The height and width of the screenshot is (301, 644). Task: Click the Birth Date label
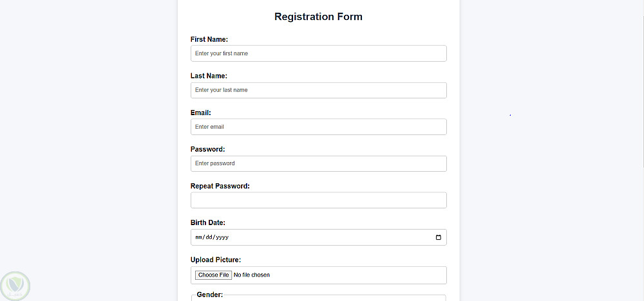point(207,223)
